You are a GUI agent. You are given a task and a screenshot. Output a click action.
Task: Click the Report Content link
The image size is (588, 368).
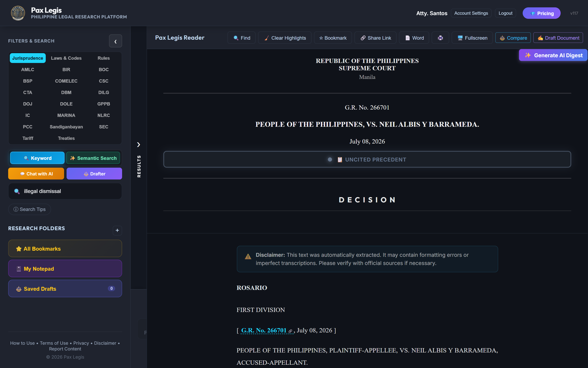coord(65,349)
